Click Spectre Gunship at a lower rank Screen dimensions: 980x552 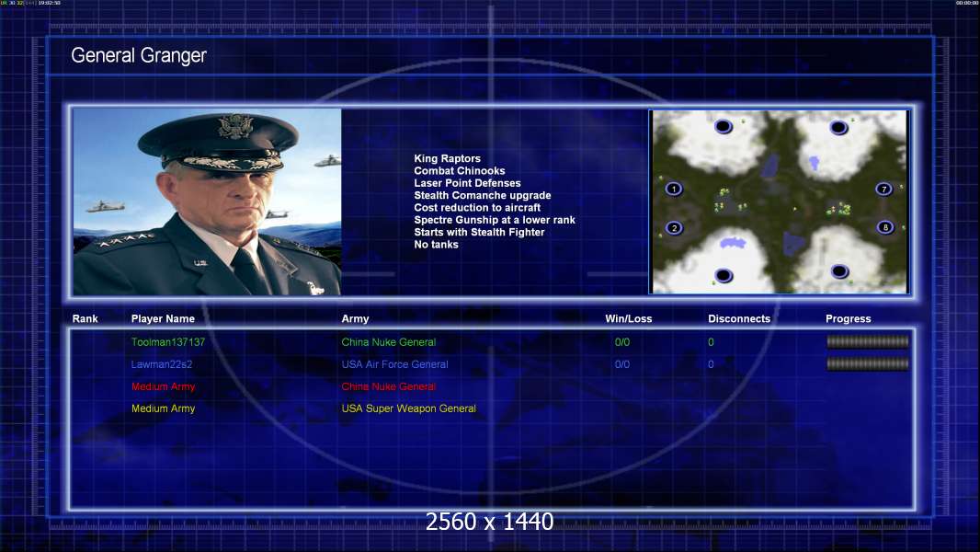coord(495,220)
